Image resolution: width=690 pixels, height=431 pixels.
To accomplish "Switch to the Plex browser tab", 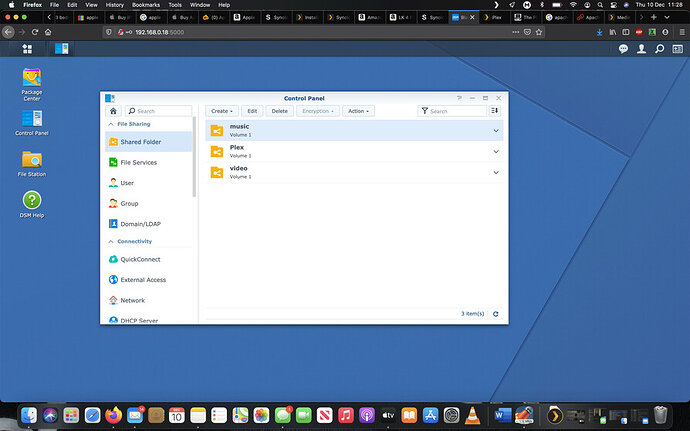I will click(494, 17).
